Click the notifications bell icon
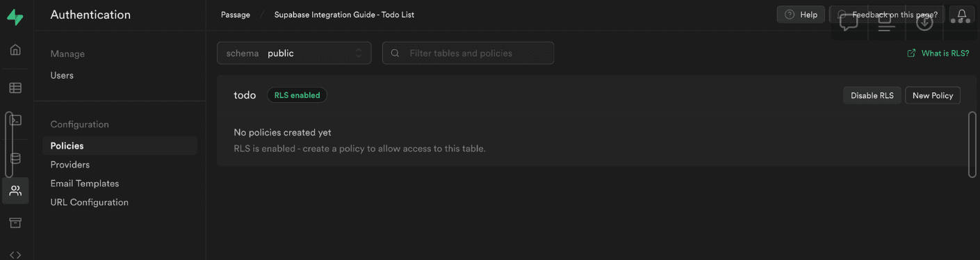This screenshot has width=980, height=260. coord(962,15)
